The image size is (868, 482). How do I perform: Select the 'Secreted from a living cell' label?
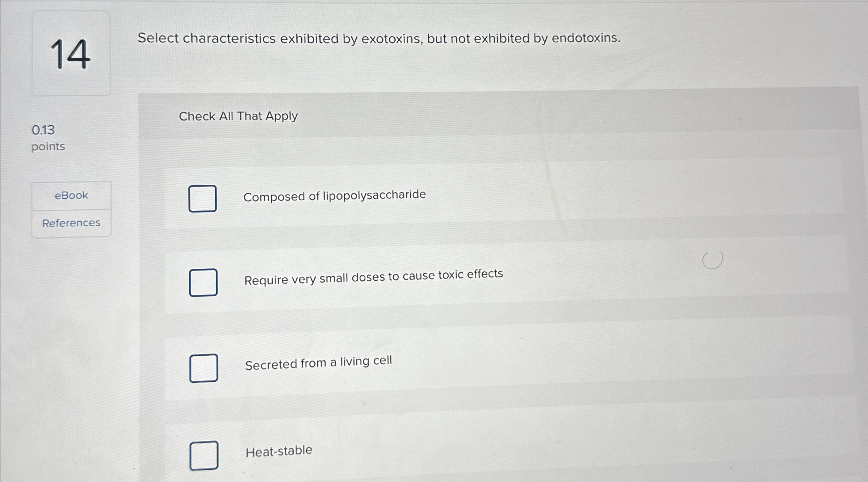tap(318, 363)
